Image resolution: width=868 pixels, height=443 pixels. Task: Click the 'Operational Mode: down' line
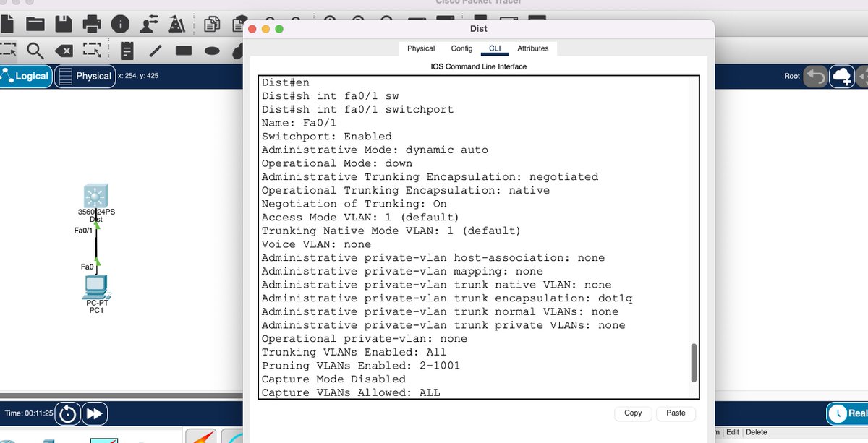(337, 163)
